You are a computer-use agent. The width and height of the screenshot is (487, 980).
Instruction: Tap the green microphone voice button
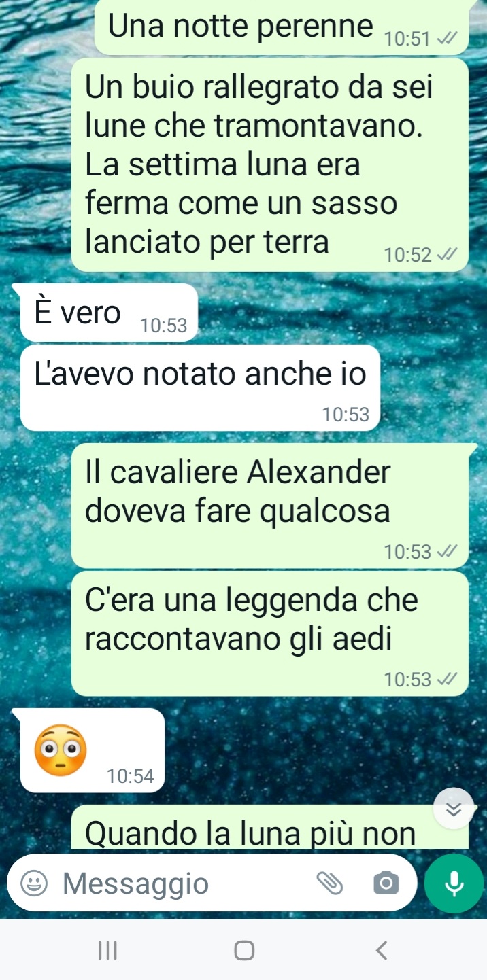tap(454, 883)
